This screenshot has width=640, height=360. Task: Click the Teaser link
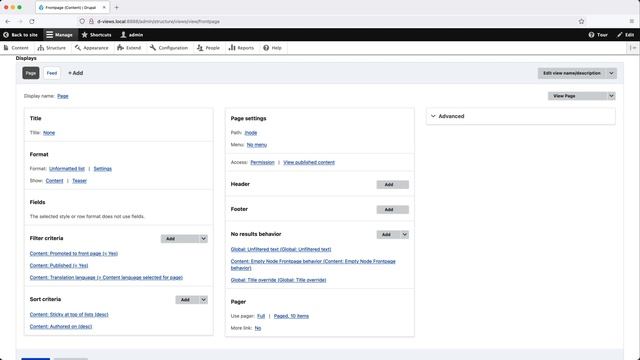tap(79, 181)
